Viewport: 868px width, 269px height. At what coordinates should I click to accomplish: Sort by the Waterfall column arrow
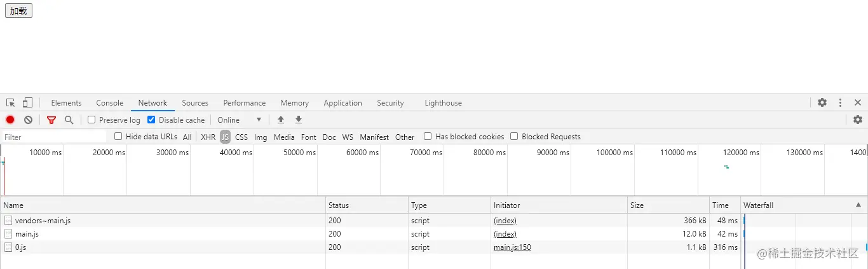pos(858,205)
